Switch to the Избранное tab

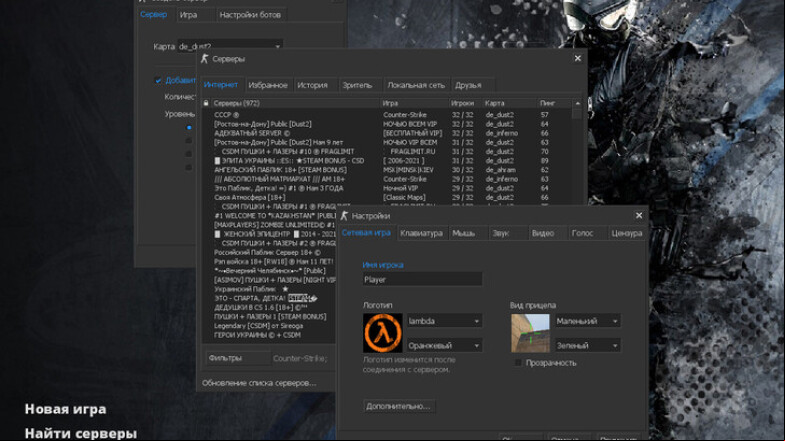pyautogui.click(x=268, y=85)
